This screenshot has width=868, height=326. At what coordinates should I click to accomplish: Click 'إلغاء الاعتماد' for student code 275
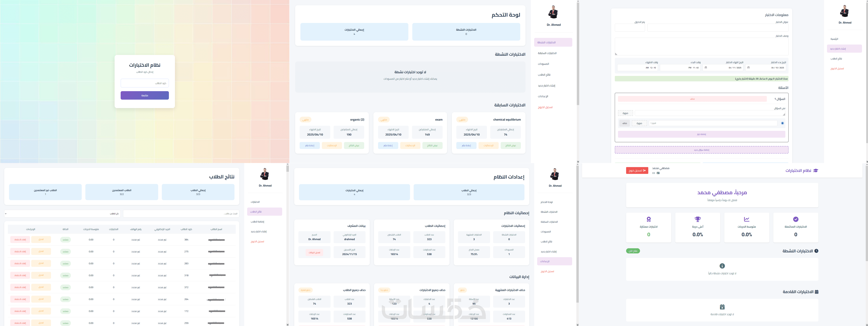click(20, 251)
